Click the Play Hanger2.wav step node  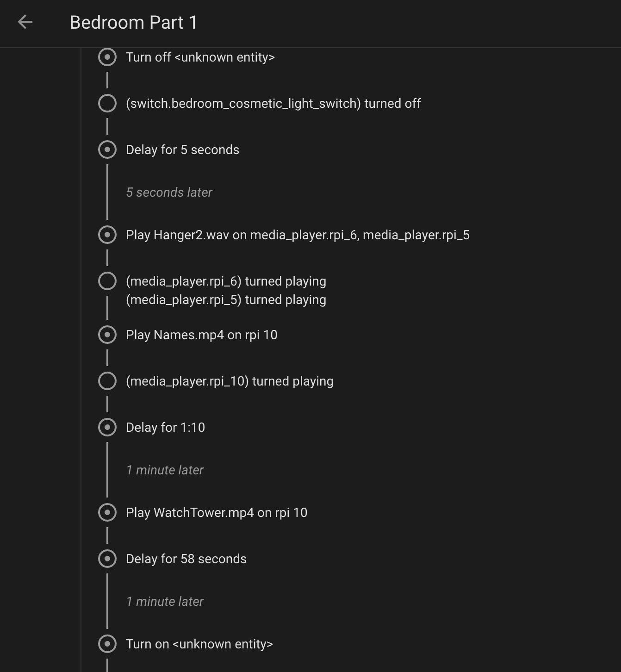point(107,235)
